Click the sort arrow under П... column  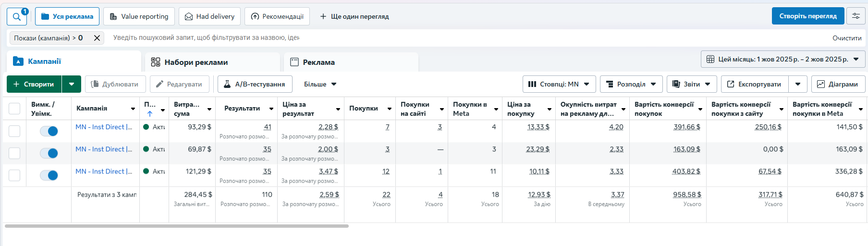pyautogui.click(x=150, y=114)
